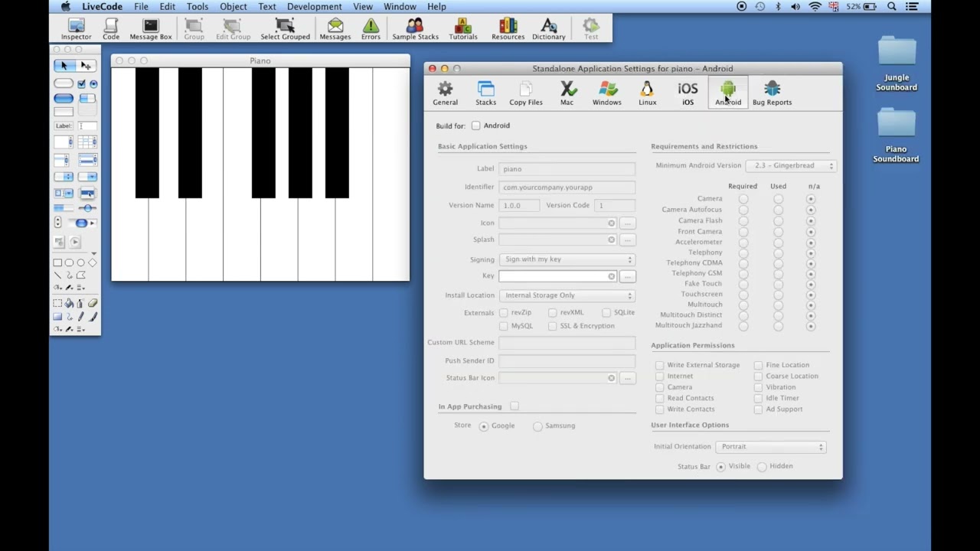Set Touchscreen to Used
Viewport: 980px width, 551px height.
click(778, 295)
